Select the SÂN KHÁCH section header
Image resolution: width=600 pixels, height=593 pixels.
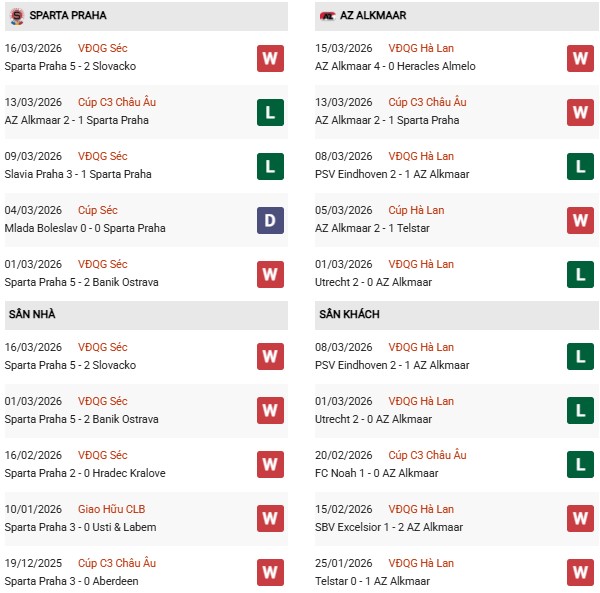351,315
